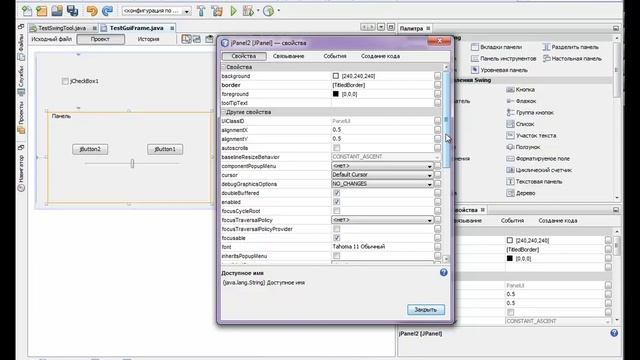Click the Open Project toolbar icon
The width and height of the screenshot is (640, 360).
click(57, 11)
